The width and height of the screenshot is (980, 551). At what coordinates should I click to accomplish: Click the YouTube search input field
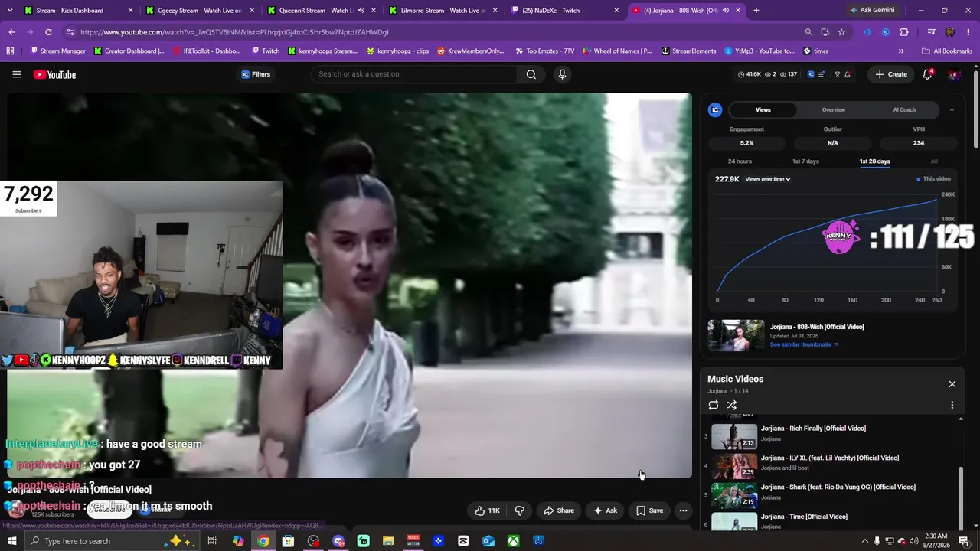(414, 74)
